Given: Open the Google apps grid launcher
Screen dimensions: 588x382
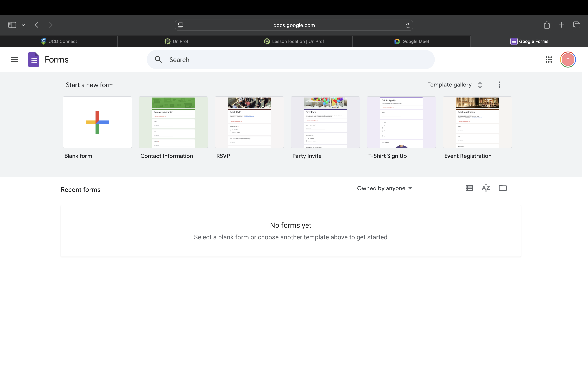Looking at the screenshot, I should [548, 60].
